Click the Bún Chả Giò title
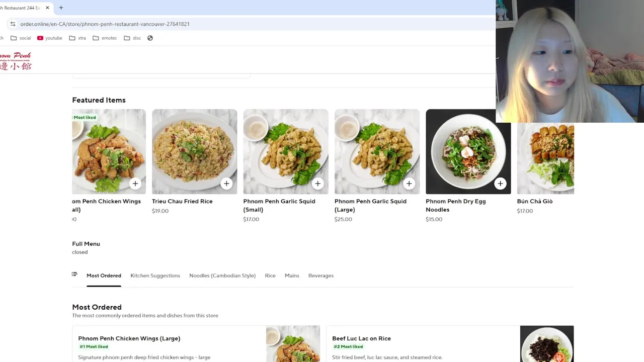 pos(534,201)
